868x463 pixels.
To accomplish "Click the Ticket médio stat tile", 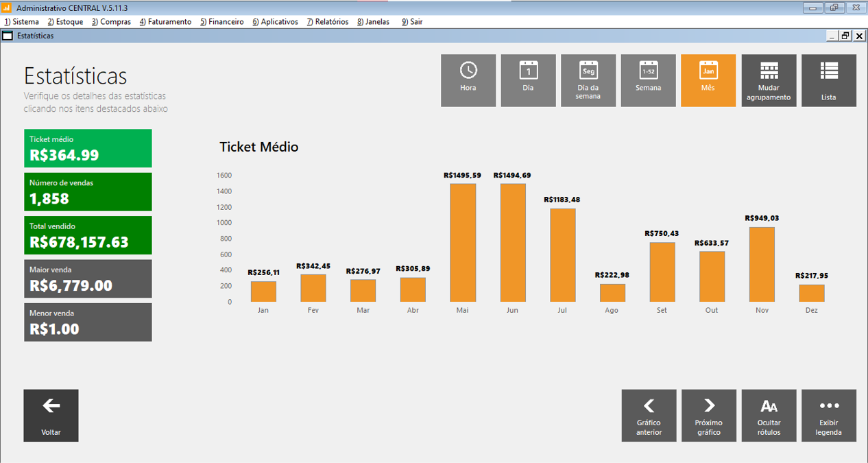I will click(x=88, y=148).
